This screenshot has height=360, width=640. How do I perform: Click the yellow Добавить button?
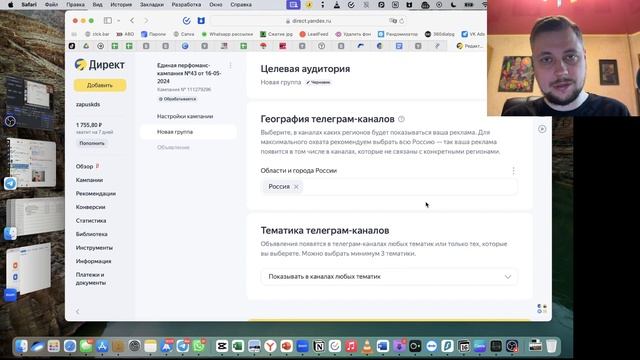coord(100,85)
